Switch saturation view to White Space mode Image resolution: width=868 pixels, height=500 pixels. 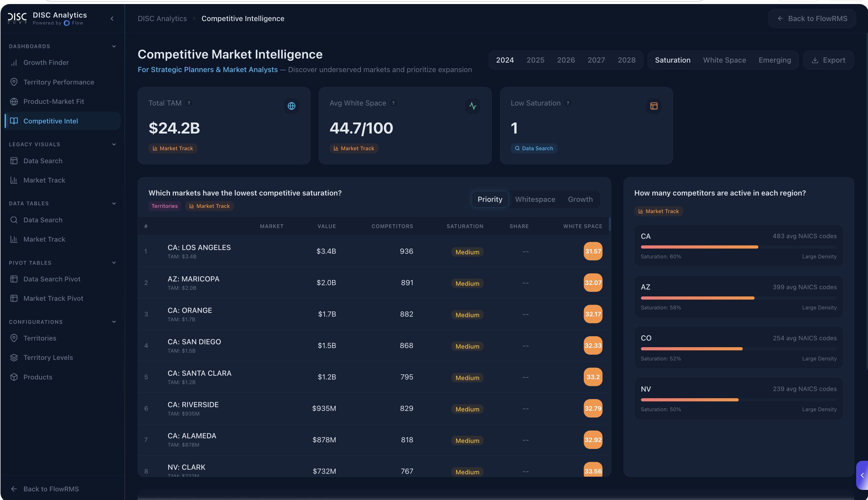point(724,60)
